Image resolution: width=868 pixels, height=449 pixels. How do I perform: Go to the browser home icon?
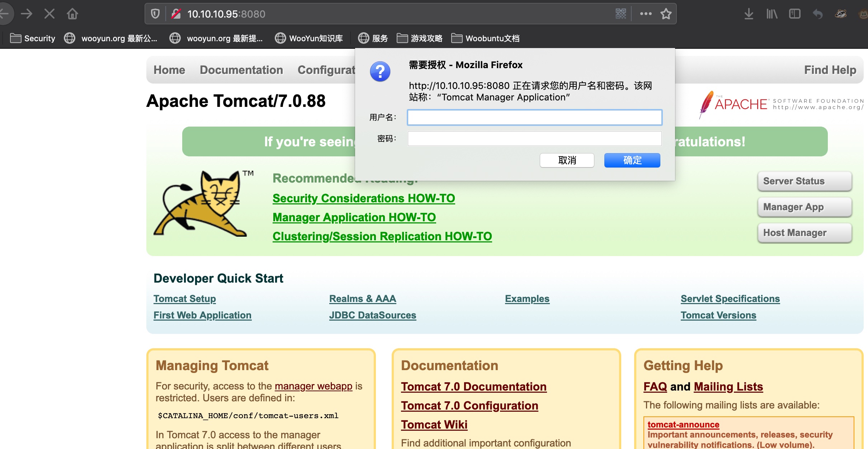point(72,14)
